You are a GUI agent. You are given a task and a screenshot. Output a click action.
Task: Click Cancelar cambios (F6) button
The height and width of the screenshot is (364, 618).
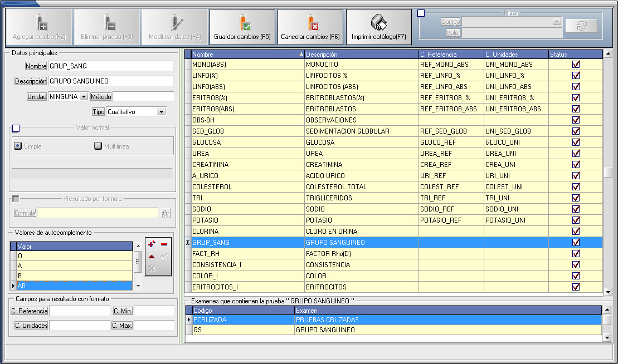[310, 27]
